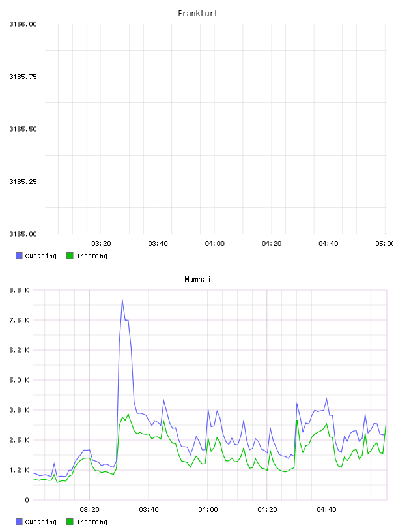The height and width of the screenshot is (532, 396).
Task: Click the 3165.25 y-axis value in Frankfurt
Action: (x=23, y=182)
